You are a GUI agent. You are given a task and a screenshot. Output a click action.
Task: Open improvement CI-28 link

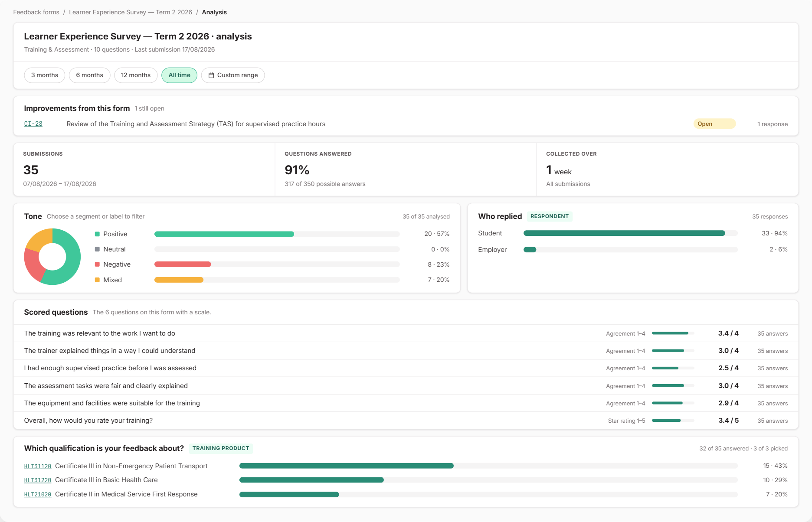pyautogui.click(x=33, y=124)
